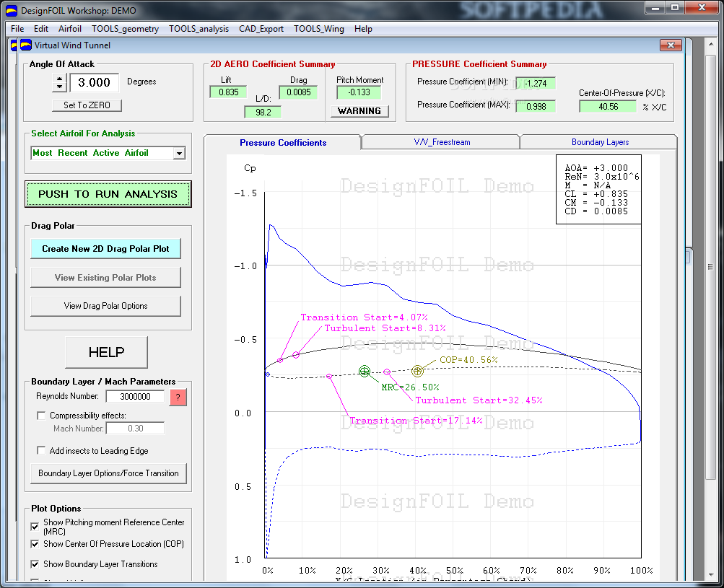The width and height of the screenshot is (724, 588).
Task: Push the PUSH TO RUN ANALYSIS button
Action: [108, 194]
